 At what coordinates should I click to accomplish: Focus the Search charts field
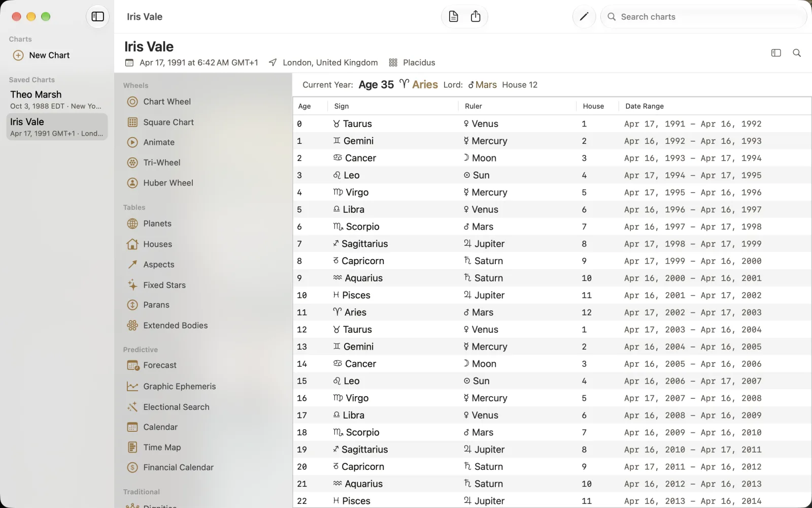[x=703, y=17]
